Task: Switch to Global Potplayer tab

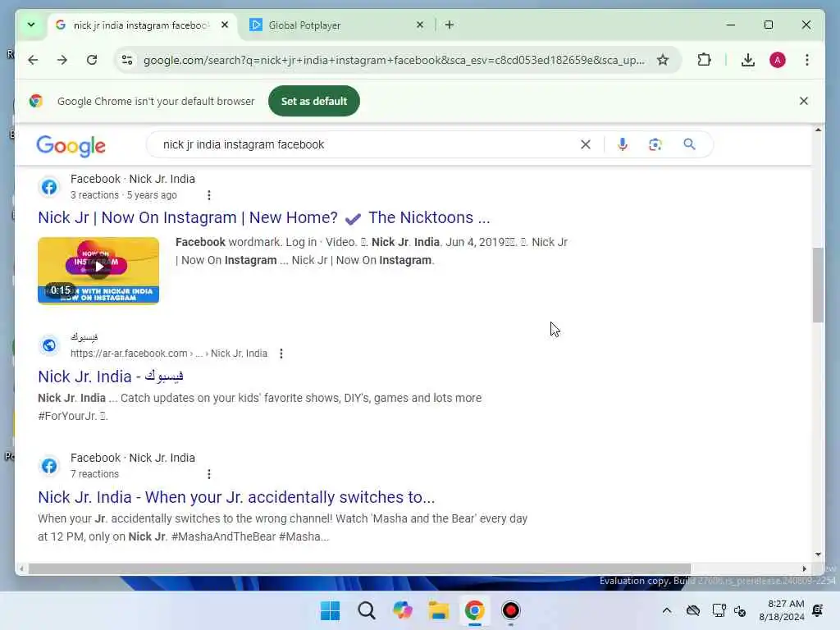Action: click(337, 25)
